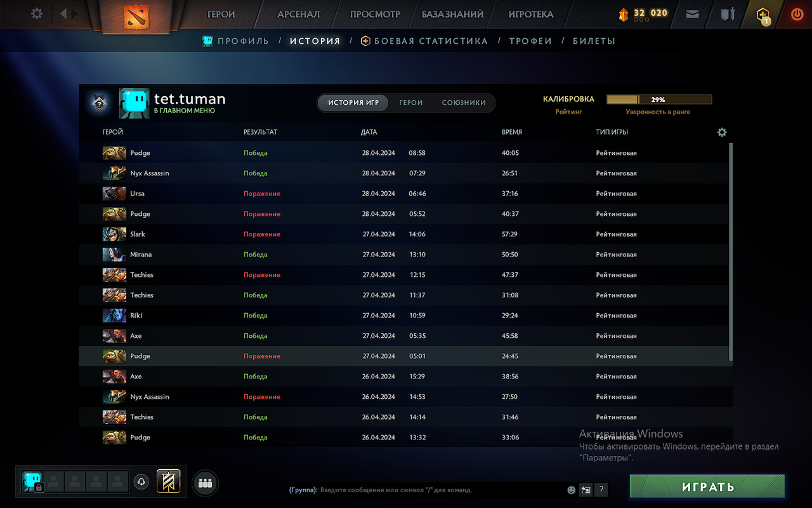Screen dimensions: 812x508
Task: Click the Dota 2 logo home button
Action: (133, 15)
